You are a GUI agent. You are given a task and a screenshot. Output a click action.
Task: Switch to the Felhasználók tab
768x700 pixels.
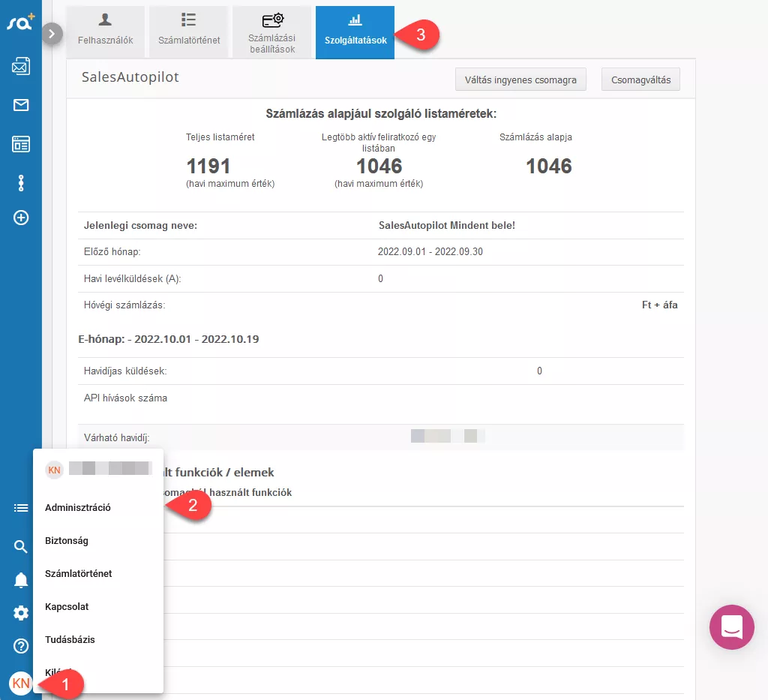coord(105,32)
